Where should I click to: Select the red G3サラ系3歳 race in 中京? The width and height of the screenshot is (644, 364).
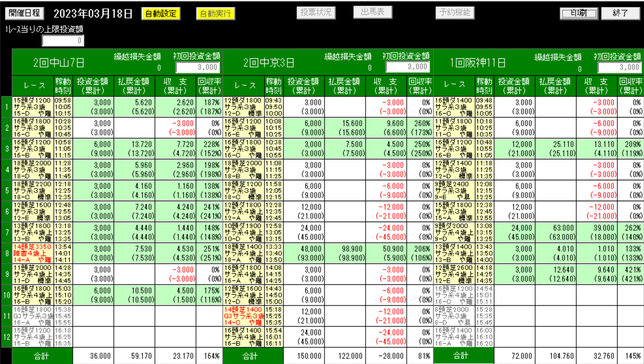point(244,316)
